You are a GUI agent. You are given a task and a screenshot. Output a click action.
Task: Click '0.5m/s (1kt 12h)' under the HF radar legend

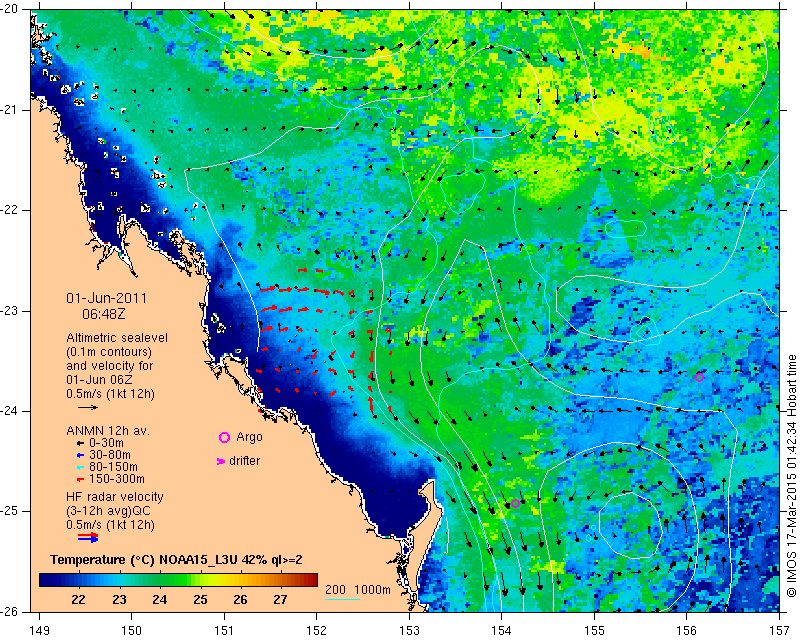point(110,524)
